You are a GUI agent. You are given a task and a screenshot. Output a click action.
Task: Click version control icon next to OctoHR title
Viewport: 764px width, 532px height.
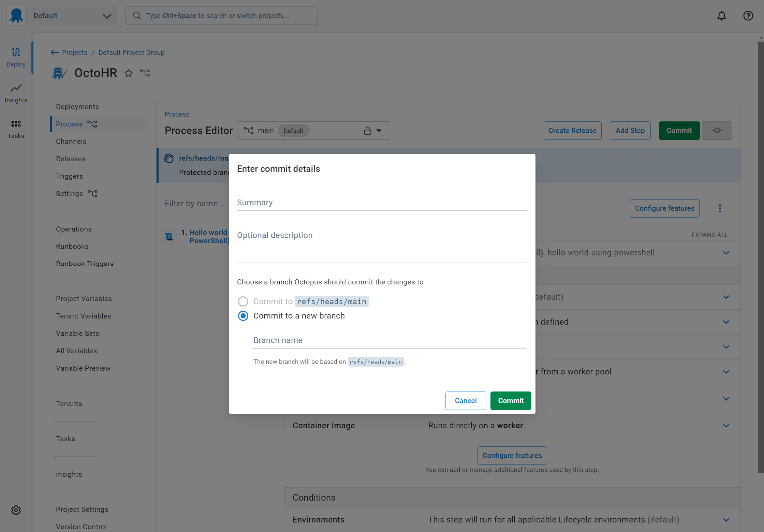click(145, 73)
